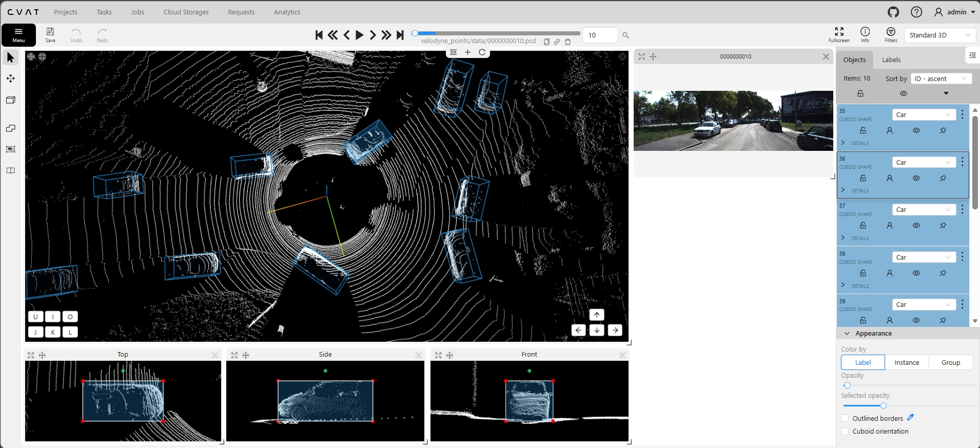Open the admin user menu
Image resolution: width=980 pixels, height=448 pixels.
[x=955, y=12]
